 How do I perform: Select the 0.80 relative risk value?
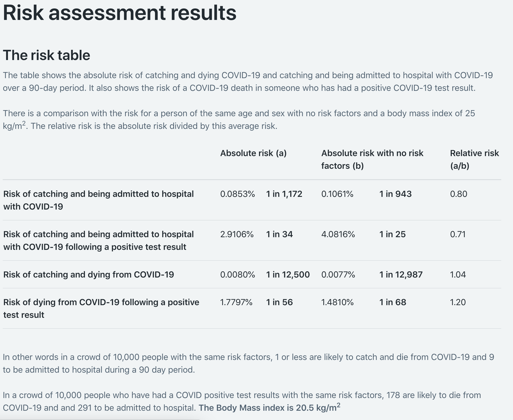point(458,194)
